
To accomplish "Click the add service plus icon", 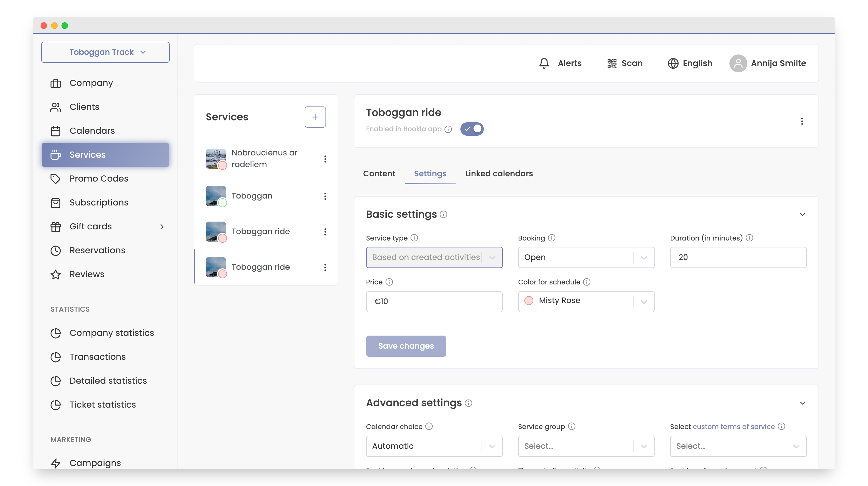I will tap(315, 117).
